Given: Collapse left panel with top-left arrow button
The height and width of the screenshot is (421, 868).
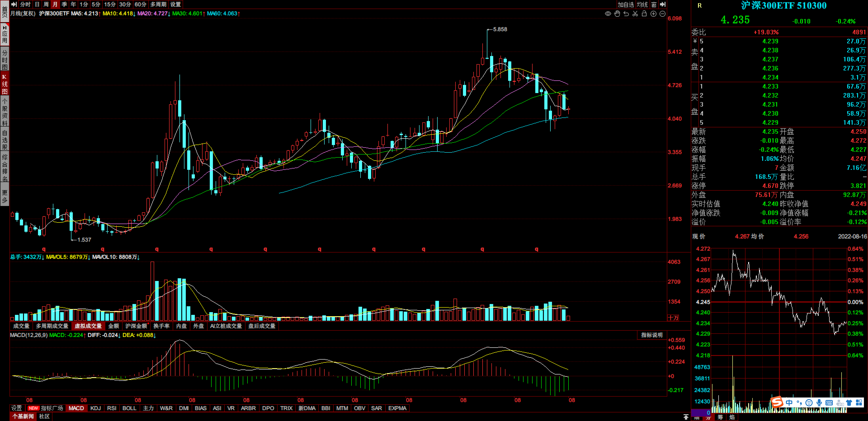Looking at the screenshot, I should tap(14, 4).
